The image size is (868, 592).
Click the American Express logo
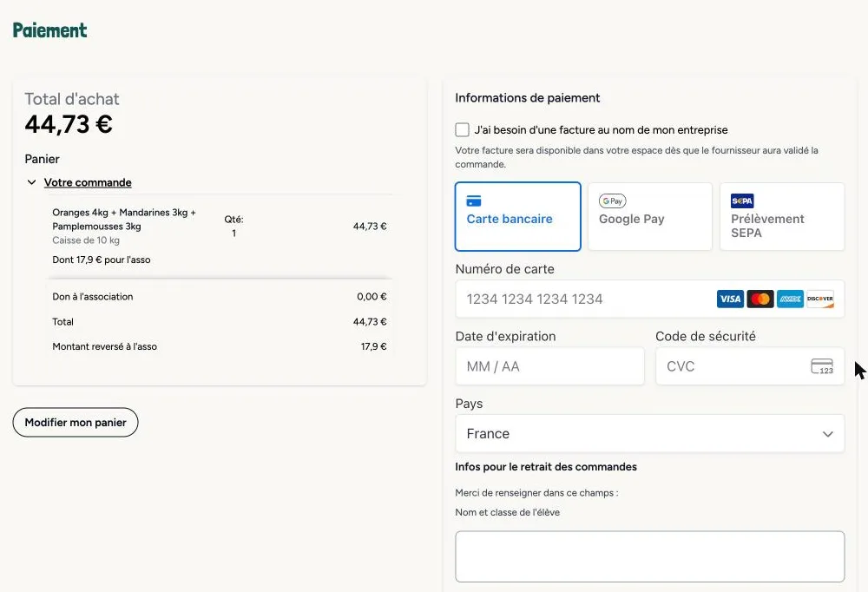(790, 299)
